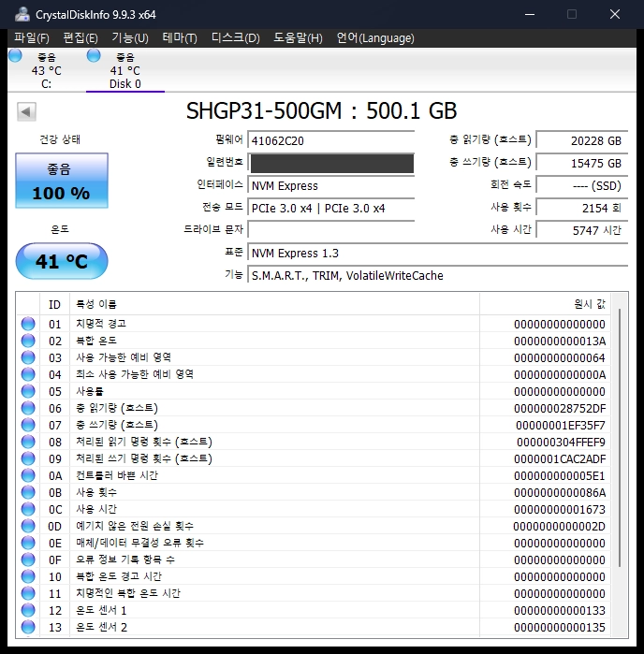Image resolution: width=644 pixels, height=654 pixels.
Task: Go to previous disk with left arrow
Action: coord(26,111)
